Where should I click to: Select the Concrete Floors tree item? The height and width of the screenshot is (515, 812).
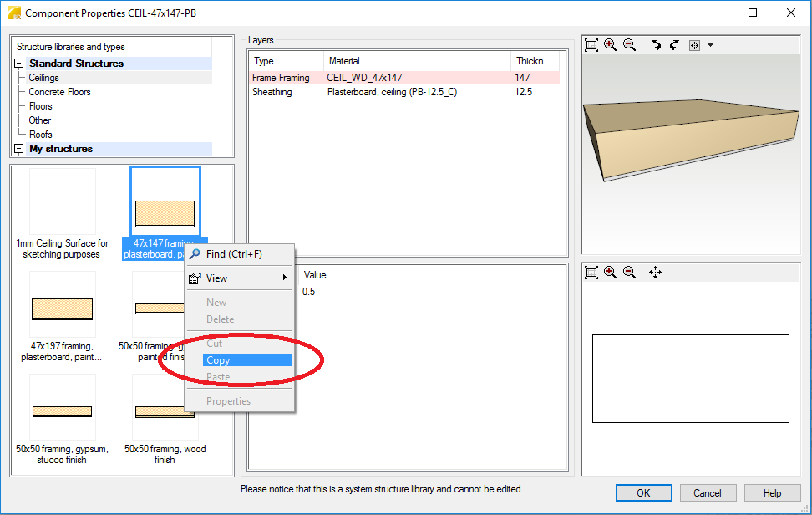click(x=59, y=92)
